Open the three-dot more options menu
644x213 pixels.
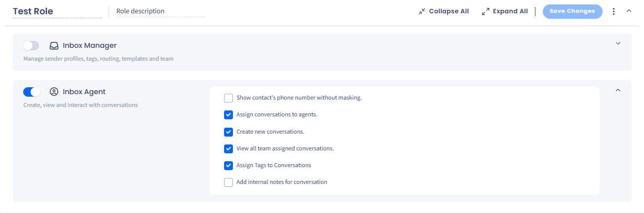614,11
